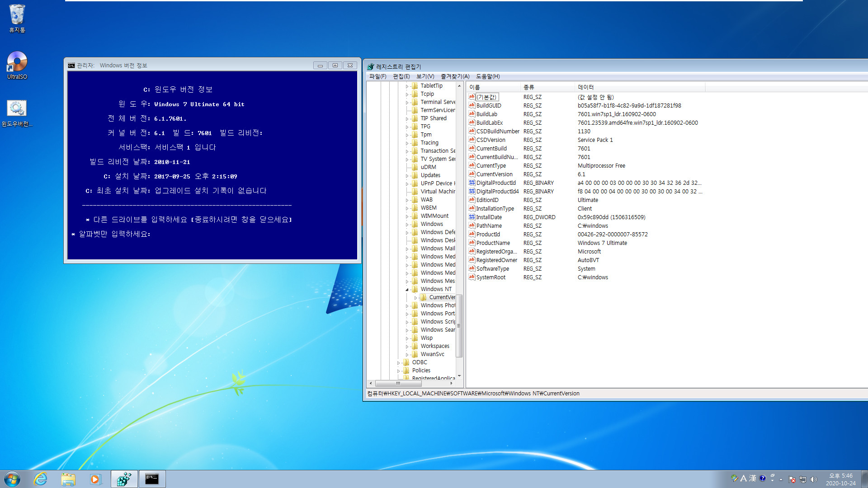
Task: Click the Registry Editor title bar icon
Action: pyautogui.click(x=371, y=66)
